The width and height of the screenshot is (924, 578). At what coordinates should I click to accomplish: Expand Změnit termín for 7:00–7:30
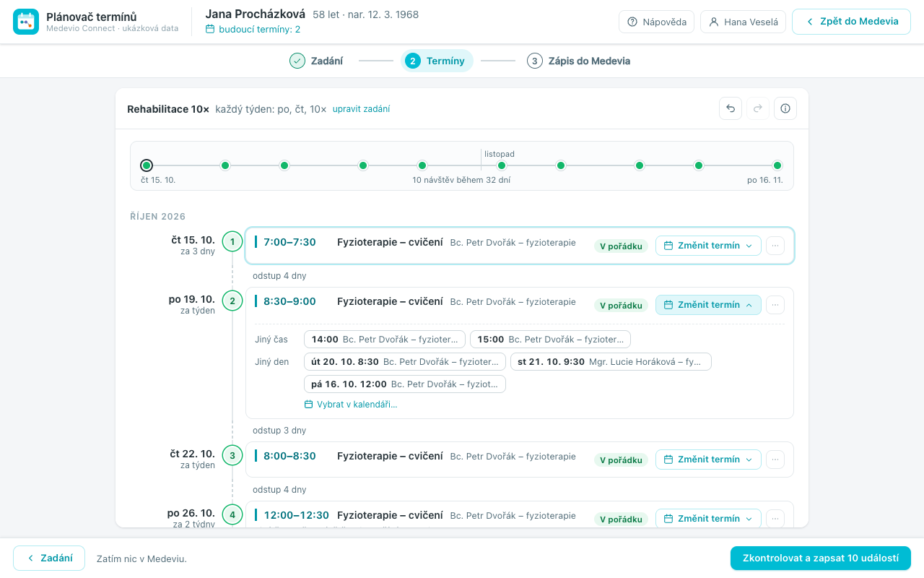tap(708, 246)
